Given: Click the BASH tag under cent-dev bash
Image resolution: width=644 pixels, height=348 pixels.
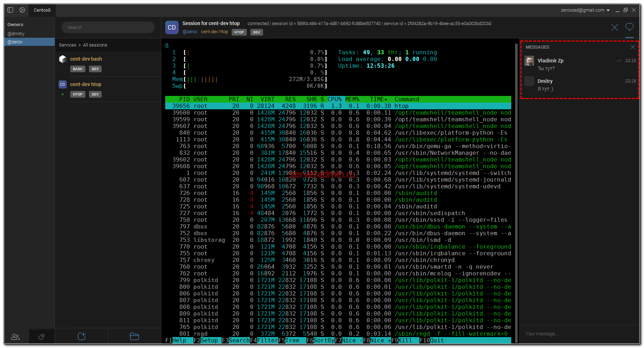Looking at the screenshot, I should 78,69.
